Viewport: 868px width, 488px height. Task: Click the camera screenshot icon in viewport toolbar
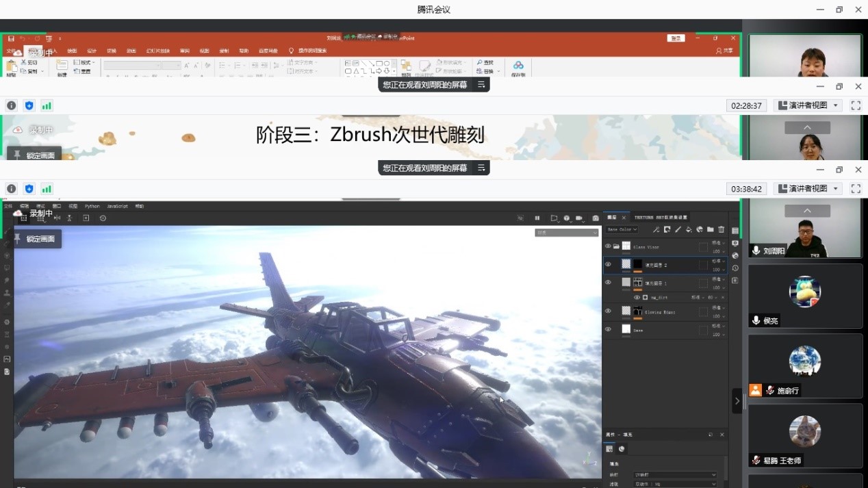(x=596, y=218)
